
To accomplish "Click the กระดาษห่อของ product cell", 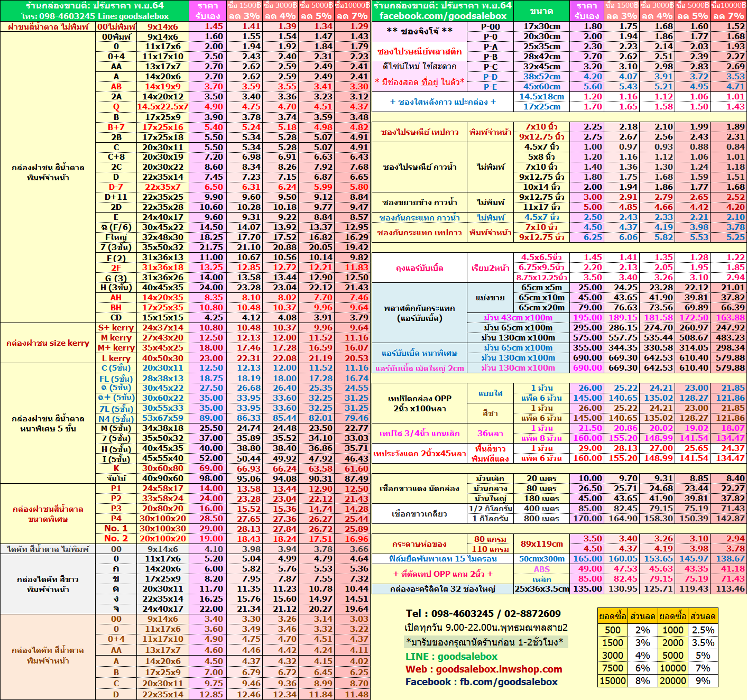I will pos(419,544).
